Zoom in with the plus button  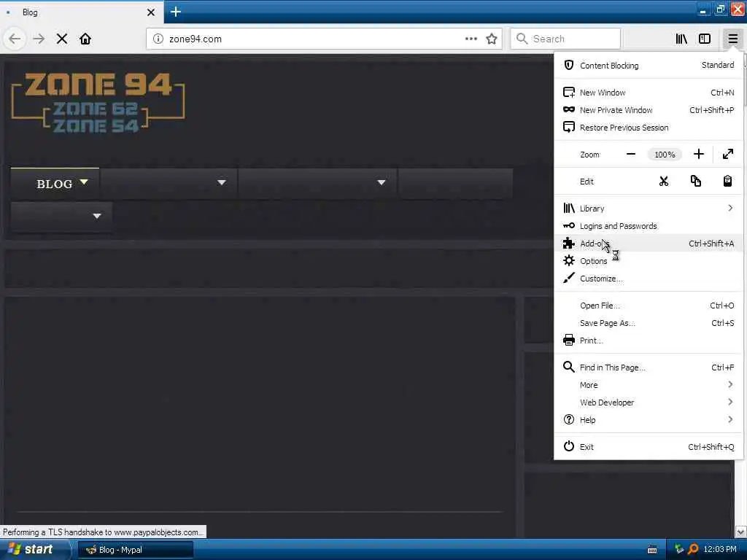click(698, 155)
